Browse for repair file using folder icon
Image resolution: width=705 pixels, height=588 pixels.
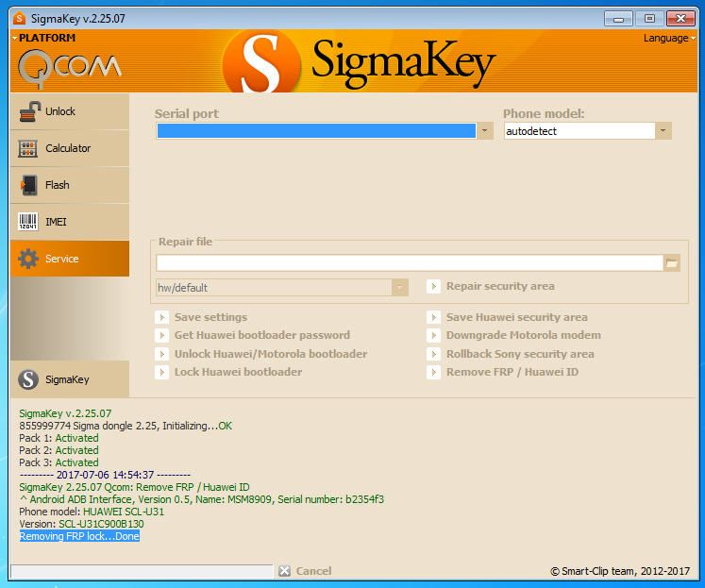[672, 263]
